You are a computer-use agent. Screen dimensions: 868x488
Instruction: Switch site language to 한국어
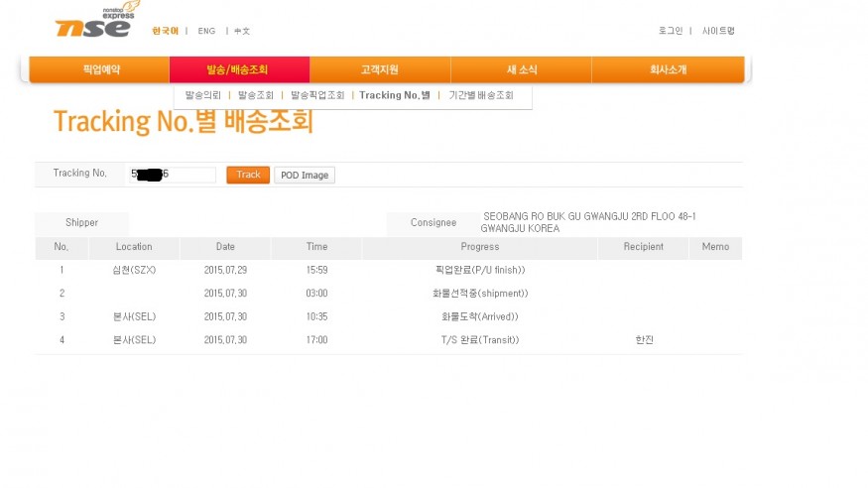point(165,31)
